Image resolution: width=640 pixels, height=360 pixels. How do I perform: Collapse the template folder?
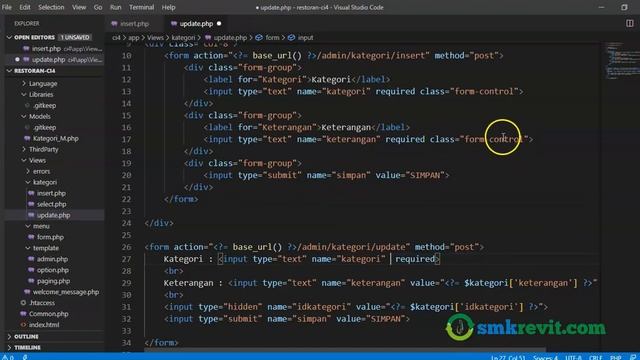pyautogui.click(x=28, y=248)
